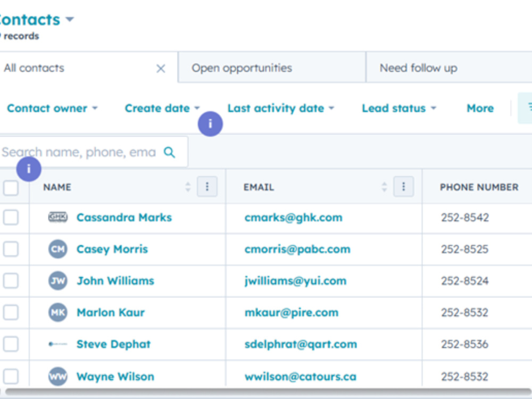Screen dimensions: 532x399
Task: Select John Williams row checkbox
Action: click(x=11, y=280)
